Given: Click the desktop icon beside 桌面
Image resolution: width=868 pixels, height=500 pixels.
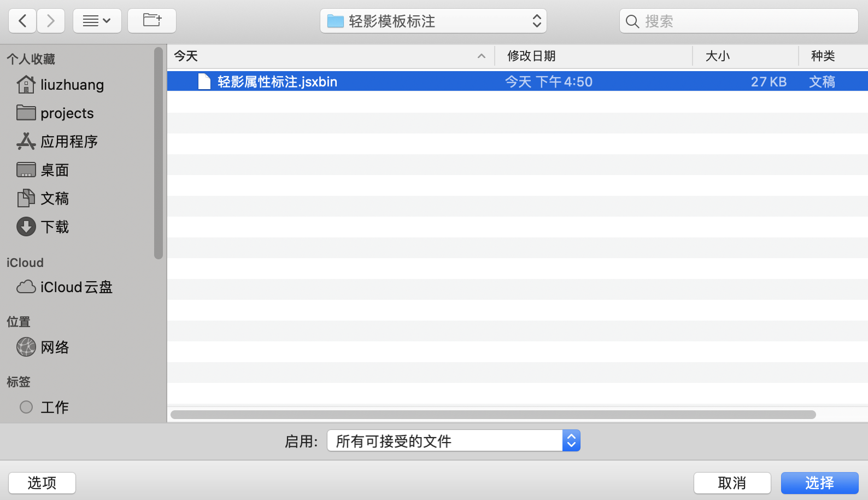Looking at the screenshot, I should (x=26, y=170).
